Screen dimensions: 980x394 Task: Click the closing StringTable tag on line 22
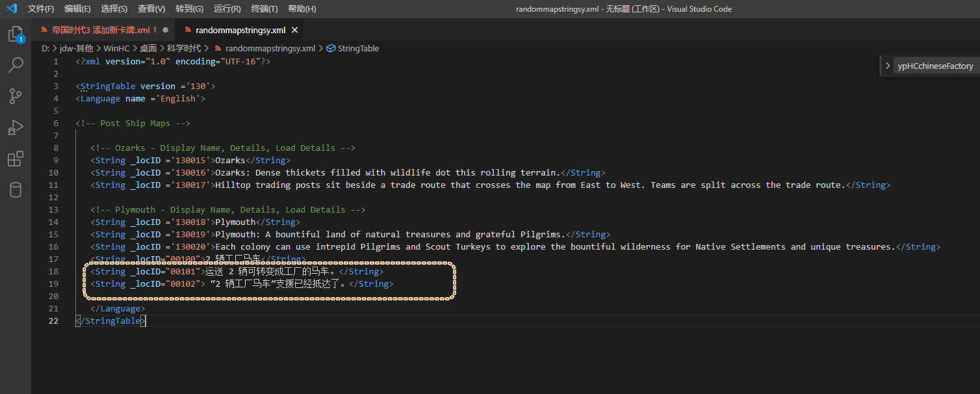(x=110, y=321)
